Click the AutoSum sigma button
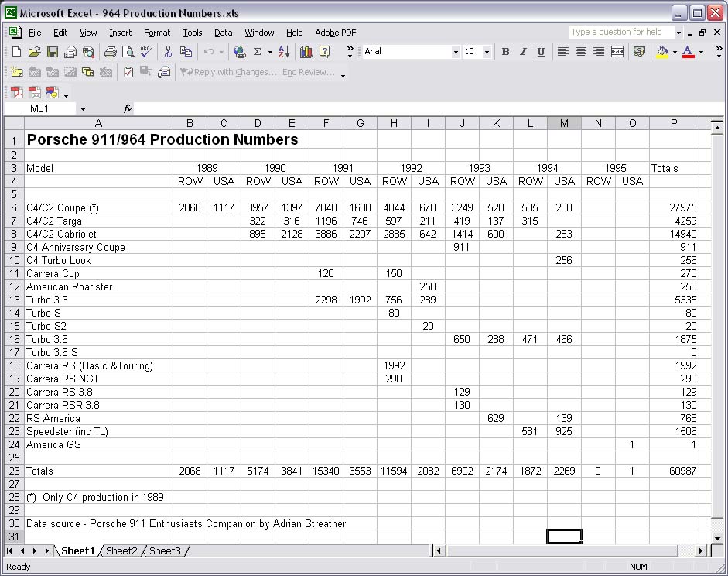 click(257, 52)
